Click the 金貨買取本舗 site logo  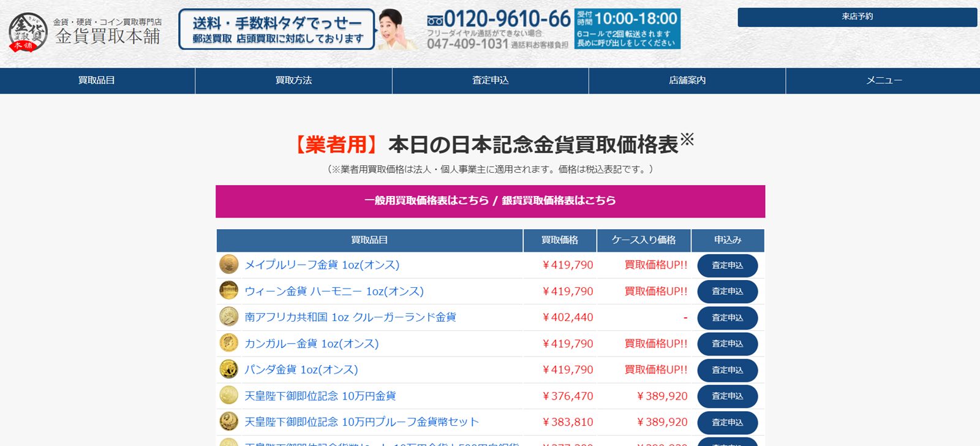point(85,32)
